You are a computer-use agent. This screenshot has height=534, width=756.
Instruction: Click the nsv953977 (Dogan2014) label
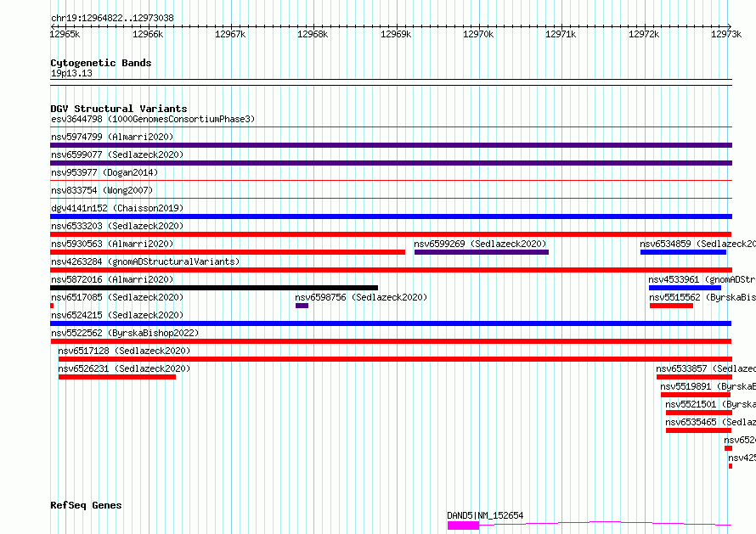(104, 172)
